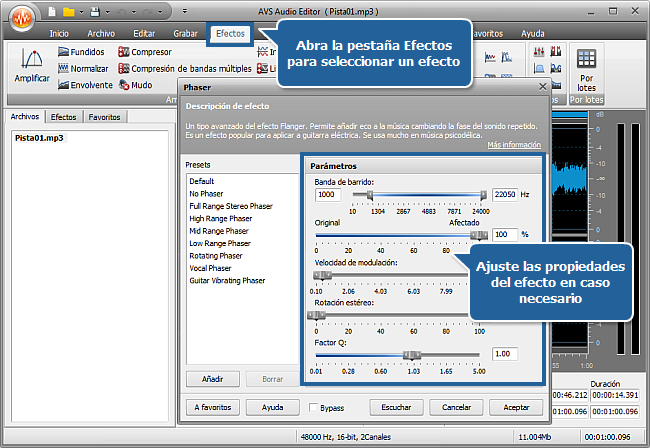Select the Fundidos effect
The width and height of the screenshot is (650, 448).
(x=81, y=52)
